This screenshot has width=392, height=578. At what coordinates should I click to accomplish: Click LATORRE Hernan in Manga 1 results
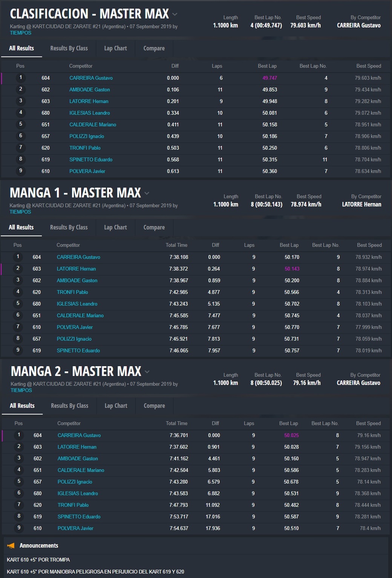click(x=76, y=269)
